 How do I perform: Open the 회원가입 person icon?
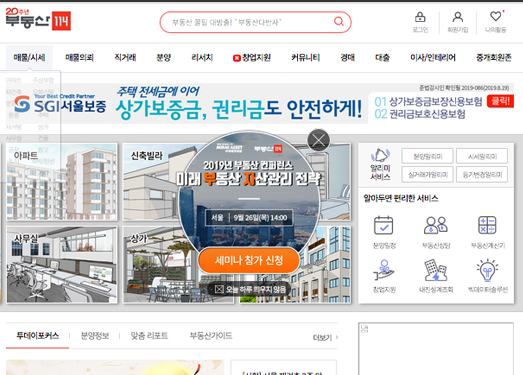pos(458,17)
